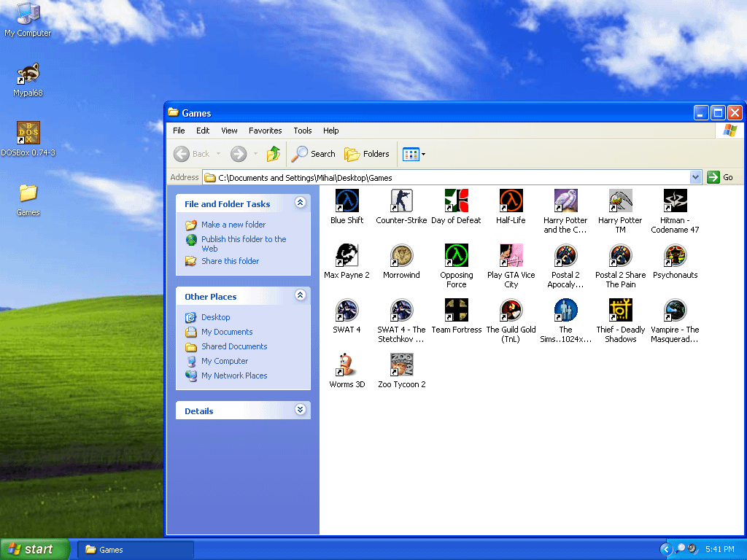
Task: Click the Max Payne 2 shortcut
Action: 347,255
